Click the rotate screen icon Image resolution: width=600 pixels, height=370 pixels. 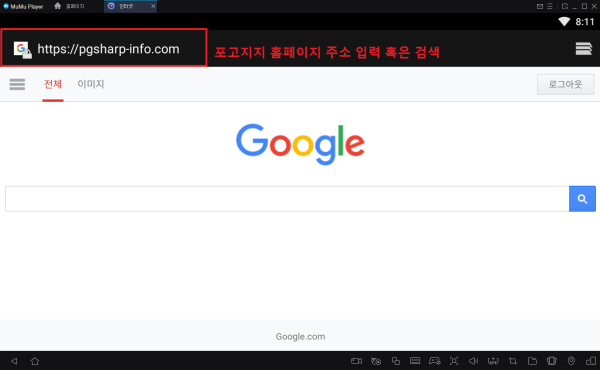point(591,361)
